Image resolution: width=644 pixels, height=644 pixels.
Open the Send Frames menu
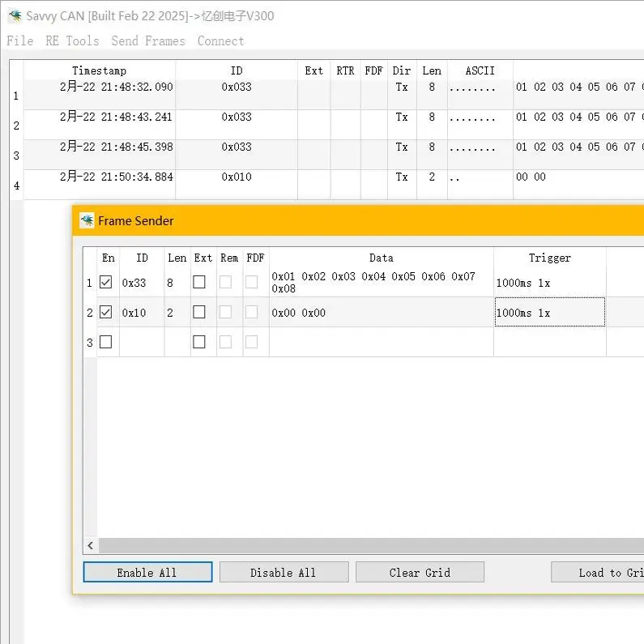[x=148, y=41]
